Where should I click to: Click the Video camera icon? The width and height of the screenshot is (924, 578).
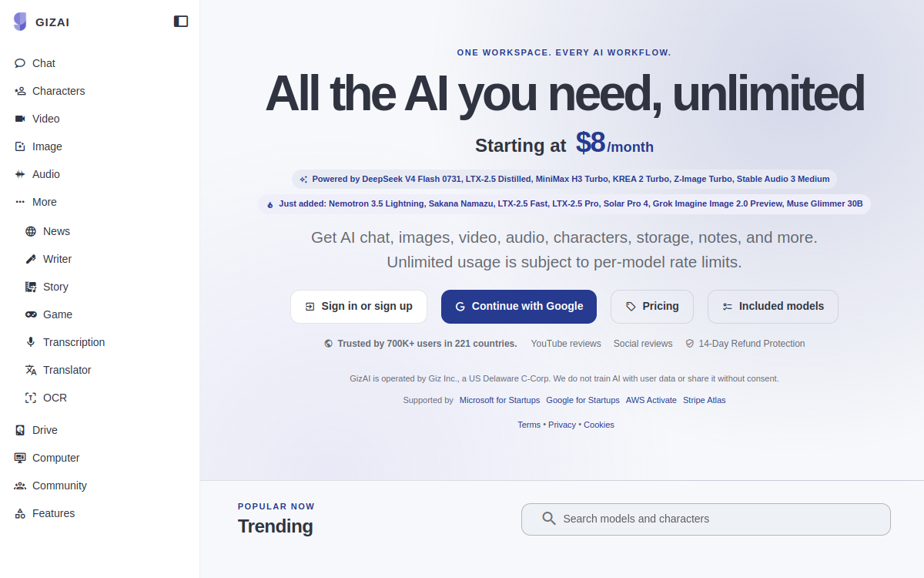[20, 119]
